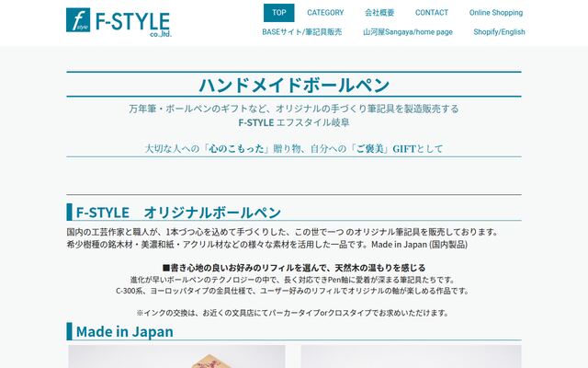Click the 大切な人への「心のこもった」贈り物 tagline
Viewport: 588px width, 368px height.
[x=294, y=149]
